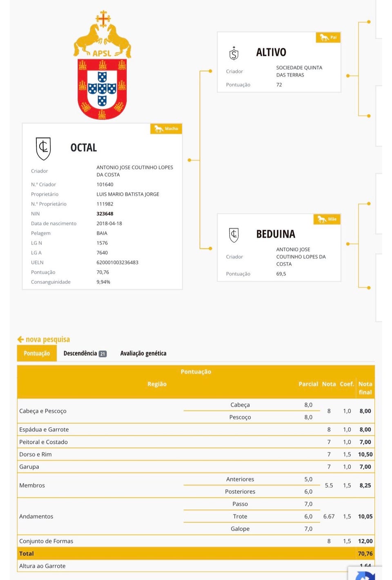Click the BEDUINA breeder brand shield icon
Screen dimensions: 392x580
pos(234,235)
